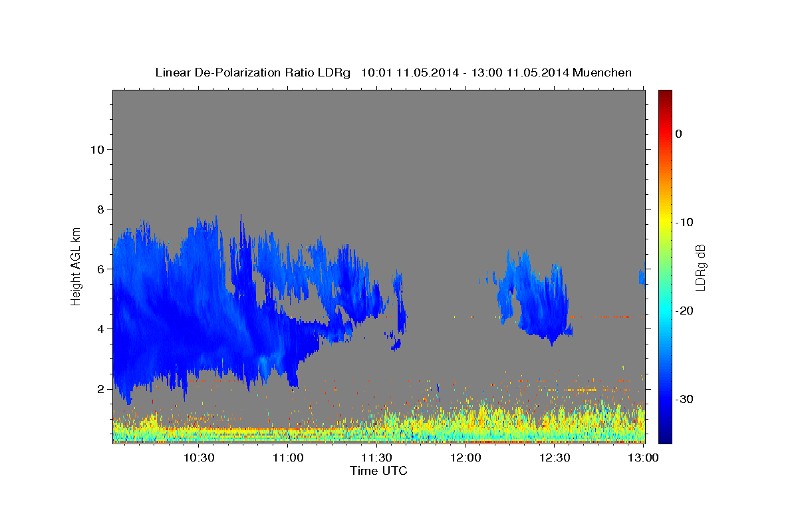Click the dark red top of the colorbar

click(x=665, y=95)
